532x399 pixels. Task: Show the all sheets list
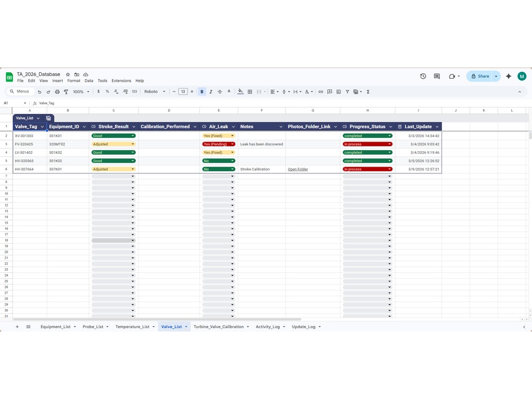(28, 327)
